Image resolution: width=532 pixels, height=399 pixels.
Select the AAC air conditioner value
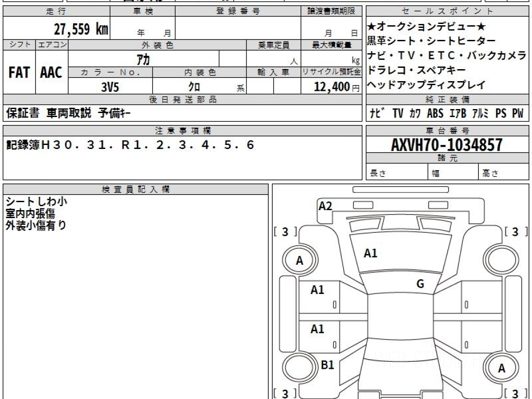(x=52, y=73)
